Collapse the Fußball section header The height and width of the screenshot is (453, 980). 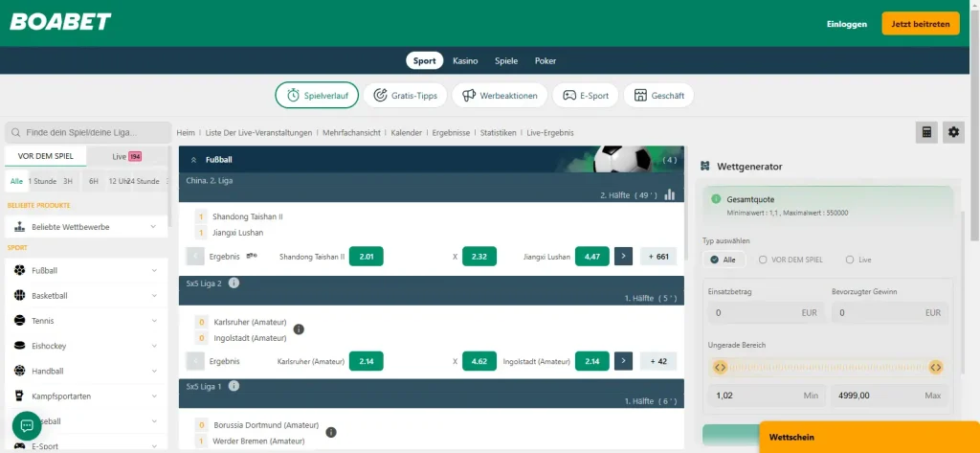pyautogui.click(x=193, y=160)
